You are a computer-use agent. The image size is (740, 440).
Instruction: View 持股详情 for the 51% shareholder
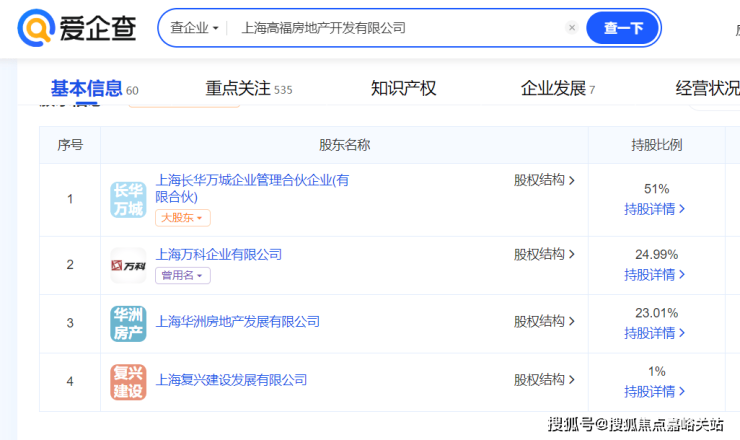tap(654, 209)
